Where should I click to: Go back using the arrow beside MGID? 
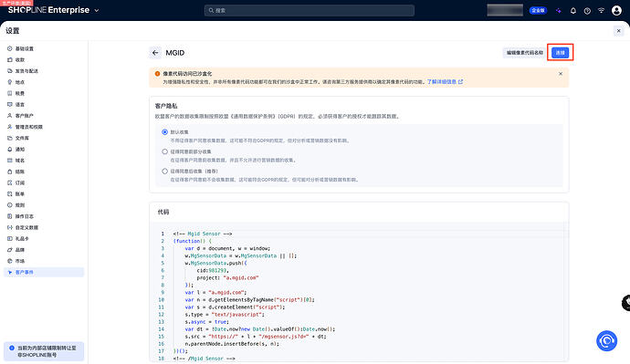pyautogui.click(x=155, y=53)
